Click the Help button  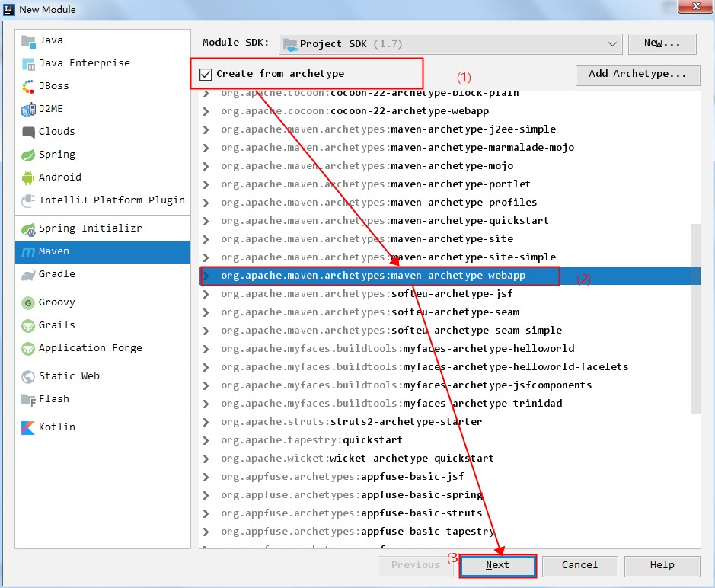click(x=662, y=566)
